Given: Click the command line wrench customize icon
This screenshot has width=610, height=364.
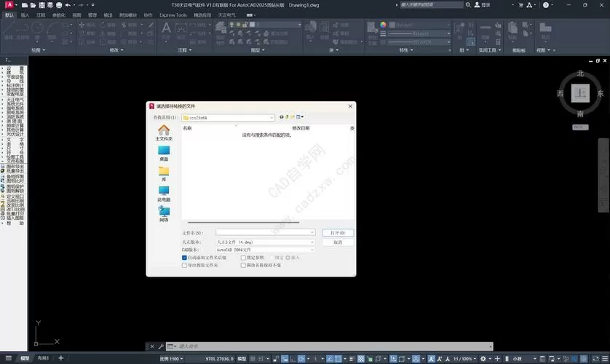Looking at the screenshot, I should 161,346.
